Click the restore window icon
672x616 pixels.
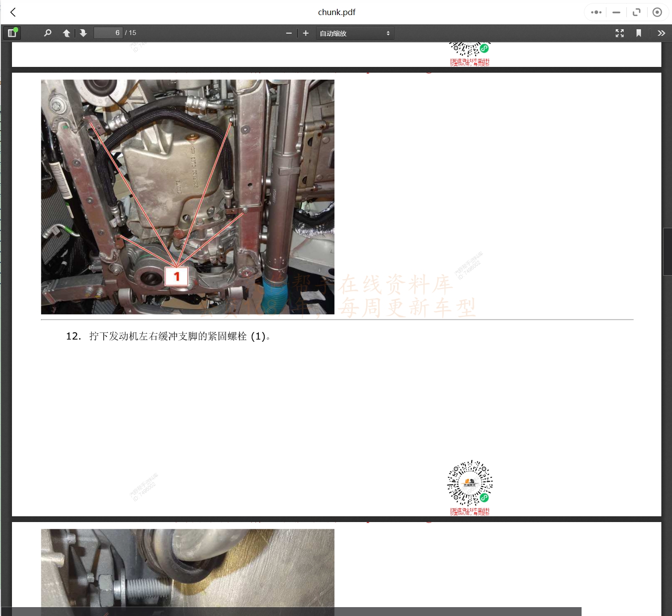637,12
